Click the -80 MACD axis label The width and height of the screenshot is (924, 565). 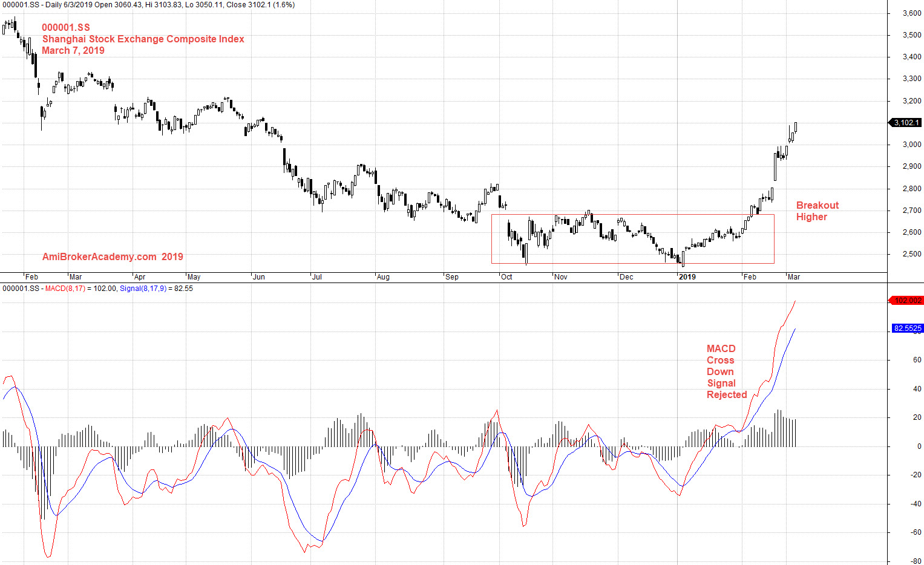(916, 561)
